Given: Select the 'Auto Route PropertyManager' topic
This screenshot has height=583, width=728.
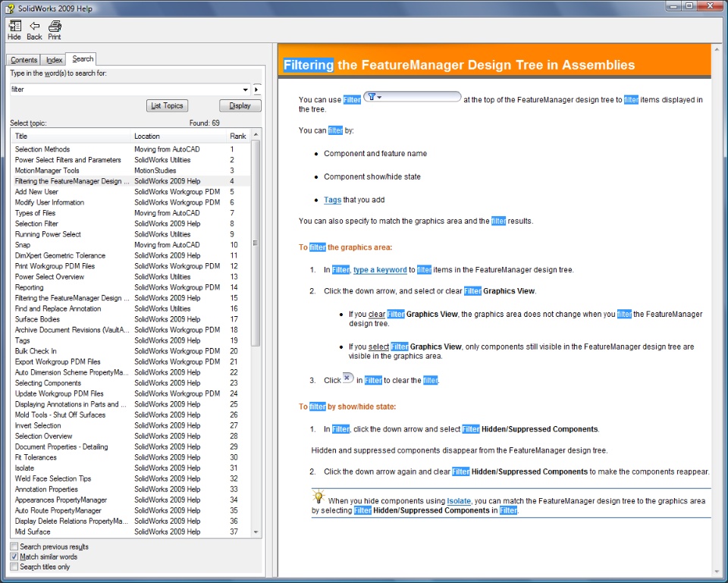Looking at the screenshot, I should click(130, 510).
